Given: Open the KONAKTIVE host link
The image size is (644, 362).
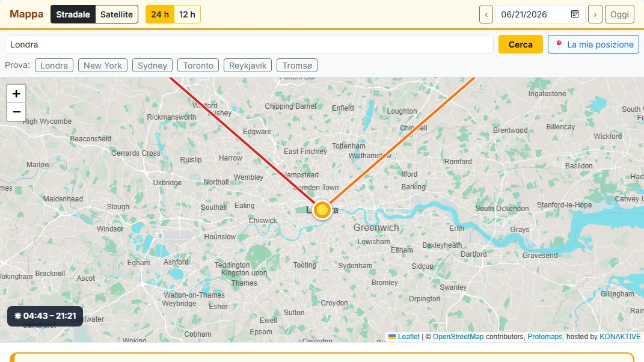Looking at the screenshot, I should pyautogui.click(x=620, y=337).
